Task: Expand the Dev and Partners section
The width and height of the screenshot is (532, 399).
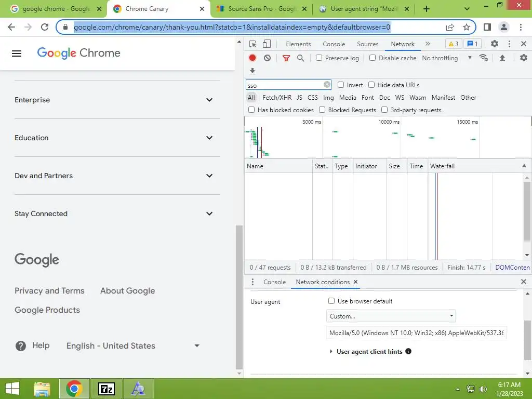Action: (117, 176)
